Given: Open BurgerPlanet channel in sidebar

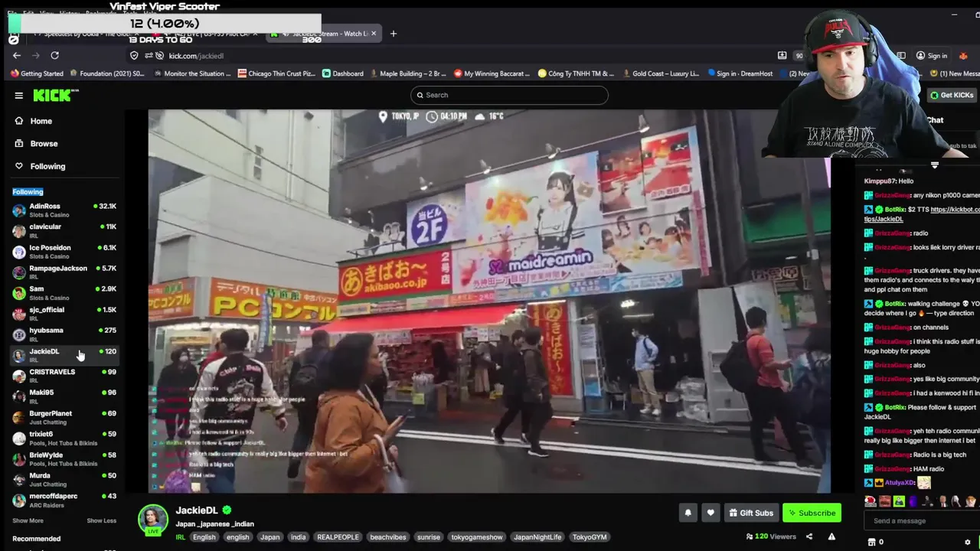Looking at the screenshot, I should tap(64, 417).
